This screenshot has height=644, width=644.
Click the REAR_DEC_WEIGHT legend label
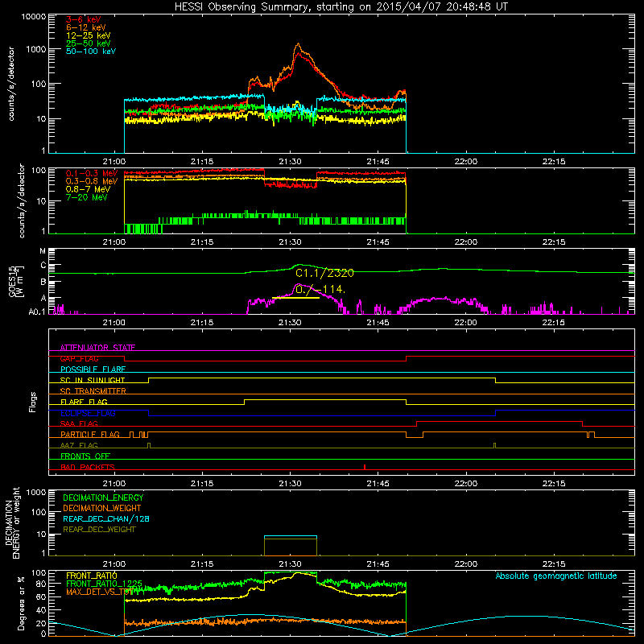pos(99,530)
